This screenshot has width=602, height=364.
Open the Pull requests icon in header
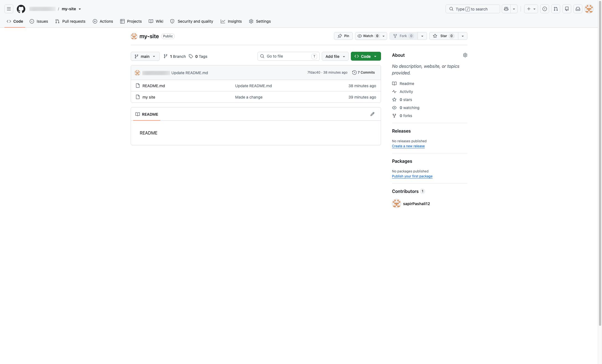click(x=556, y=9)
